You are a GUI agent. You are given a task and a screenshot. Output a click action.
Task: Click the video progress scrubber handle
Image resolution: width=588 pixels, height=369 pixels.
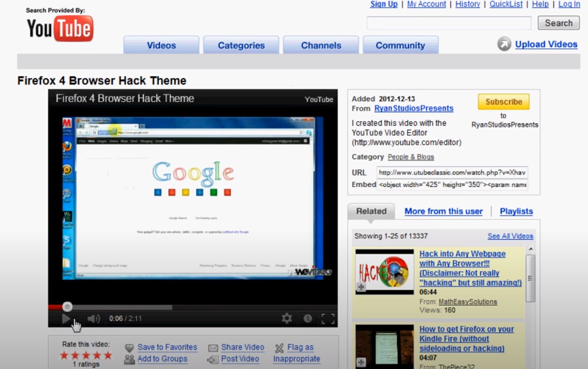(x=67, y=307)
